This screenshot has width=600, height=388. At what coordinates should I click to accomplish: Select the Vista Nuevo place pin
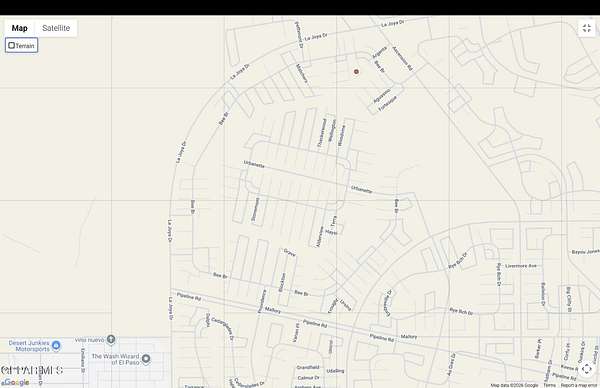point(111,339)
